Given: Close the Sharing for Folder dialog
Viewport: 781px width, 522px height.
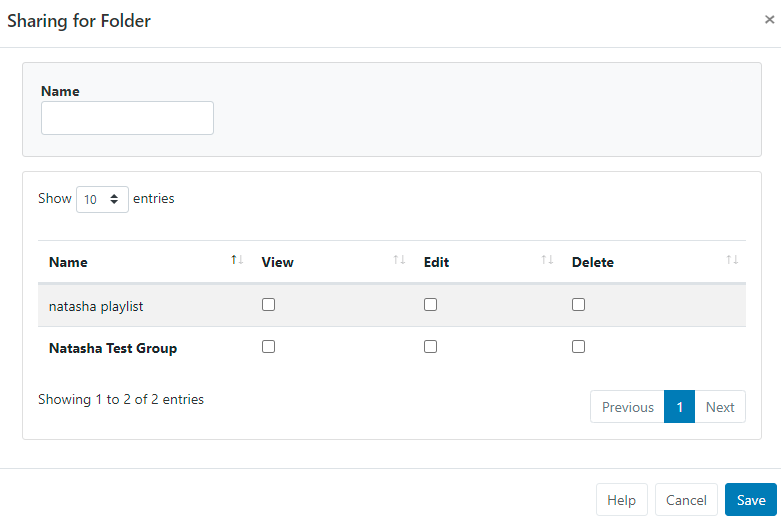Looking at the screenshot, I should tap(769, 20).
